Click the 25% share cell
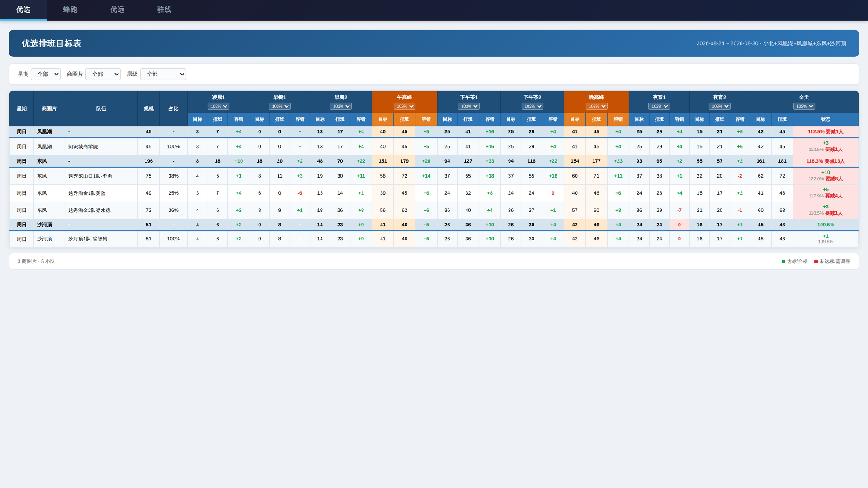 point(173,193)
